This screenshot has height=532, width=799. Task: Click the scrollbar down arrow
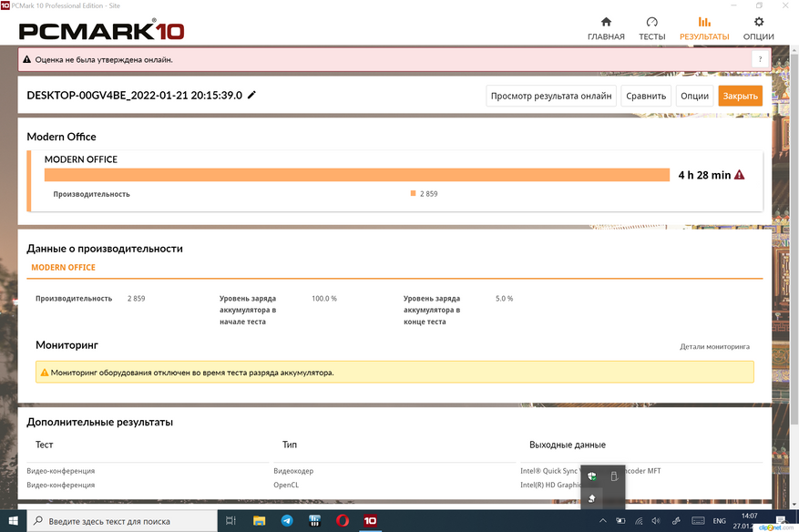tap(794, 505)
